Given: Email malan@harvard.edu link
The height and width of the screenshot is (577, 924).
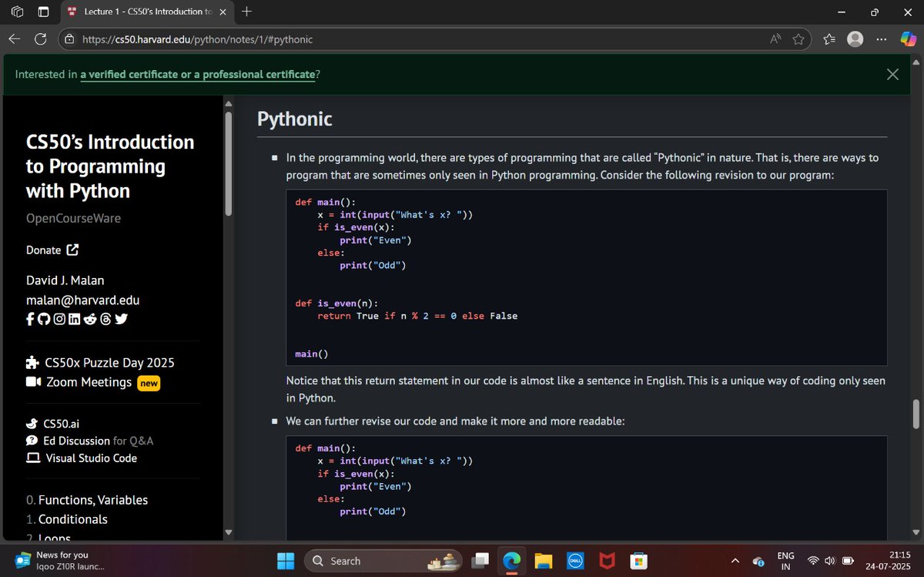Looking at the screenshot, I should click(83, 300).
